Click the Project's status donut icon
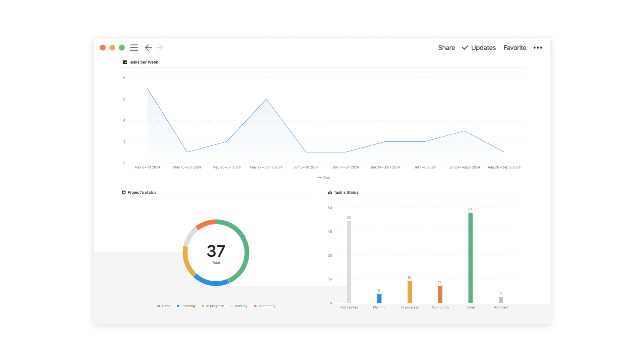Screen dimensions: 644x362 click(x=124, y=192)
